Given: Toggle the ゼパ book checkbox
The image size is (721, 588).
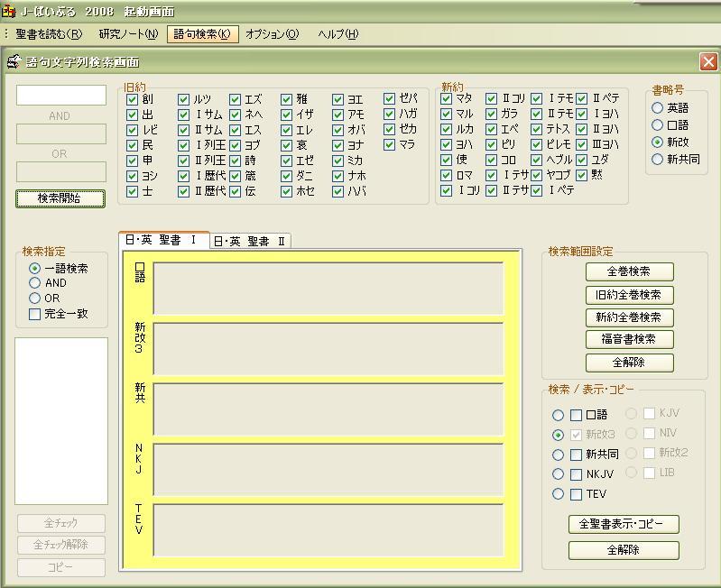Looking at the screenshot, I should (389, 98).
